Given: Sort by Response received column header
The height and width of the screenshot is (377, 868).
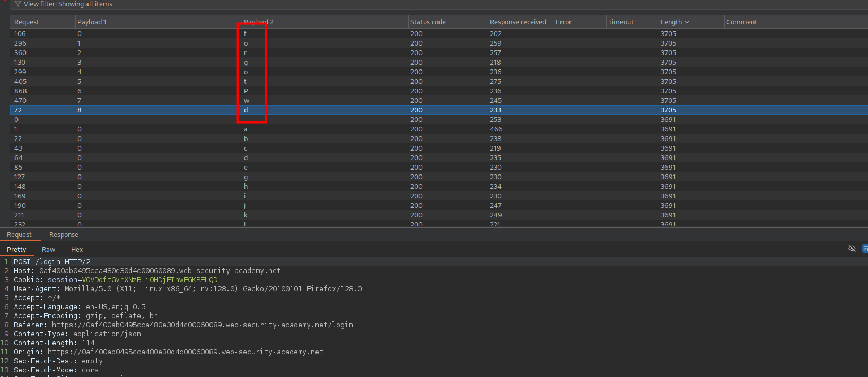Looking at the screenshot, I should tap(518, 22).
